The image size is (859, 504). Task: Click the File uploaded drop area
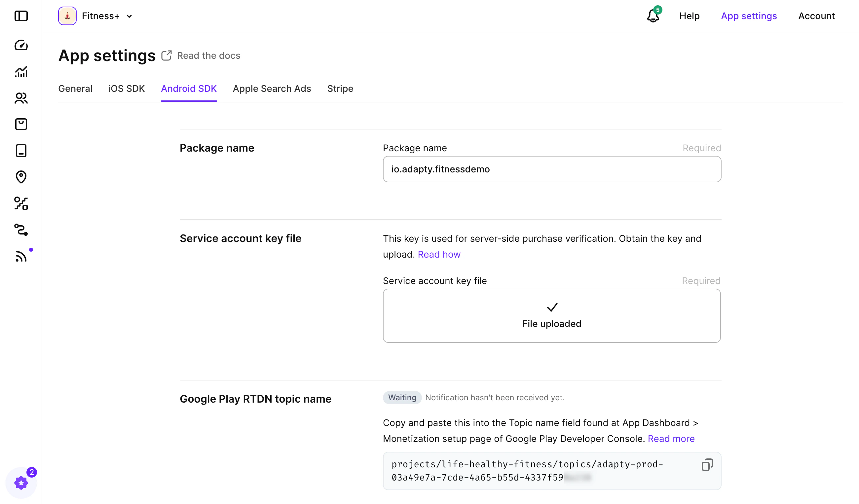pyautogui.click(x=551, y=316)
